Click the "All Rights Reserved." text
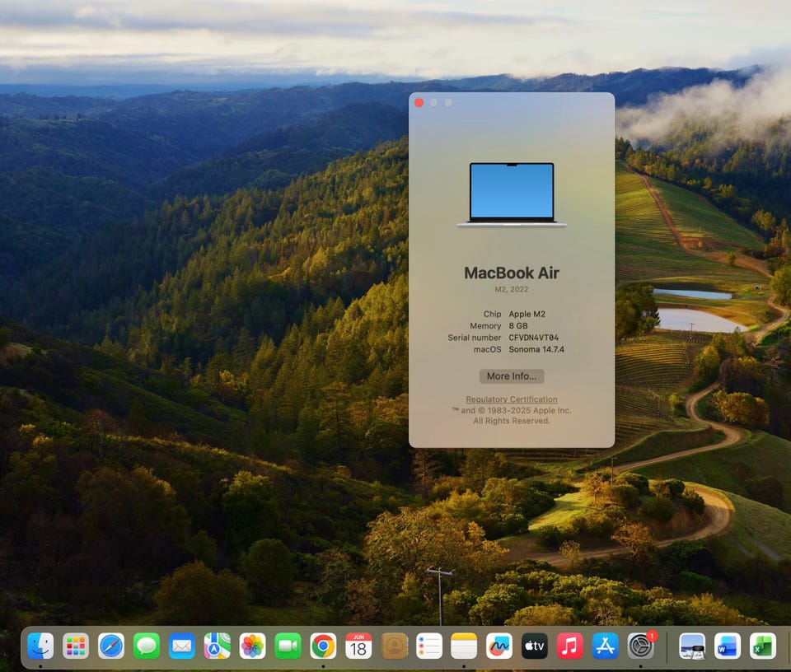Image resolution: width=791 pixels, height=672 pixels. point(512,421)
